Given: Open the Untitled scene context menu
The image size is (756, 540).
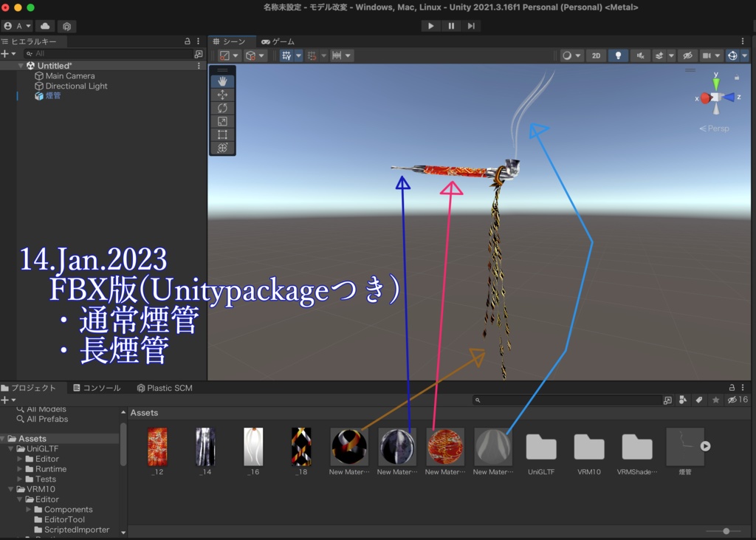Looking at the screenshot, I should (199, 66).
